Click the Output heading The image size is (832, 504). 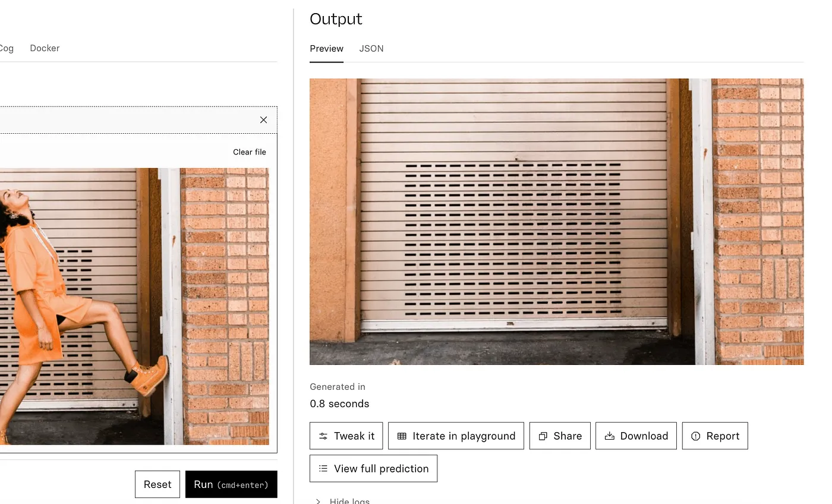pos(336,19)
